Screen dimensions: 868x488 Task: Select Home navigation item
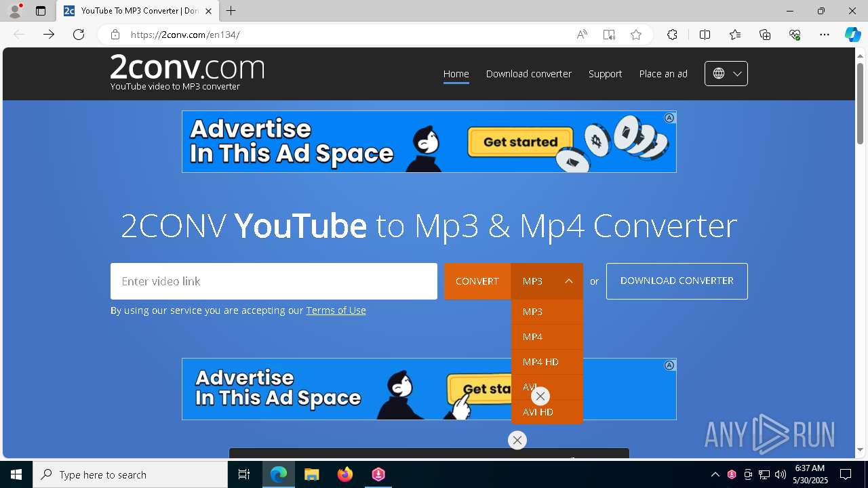pos(456,74)
